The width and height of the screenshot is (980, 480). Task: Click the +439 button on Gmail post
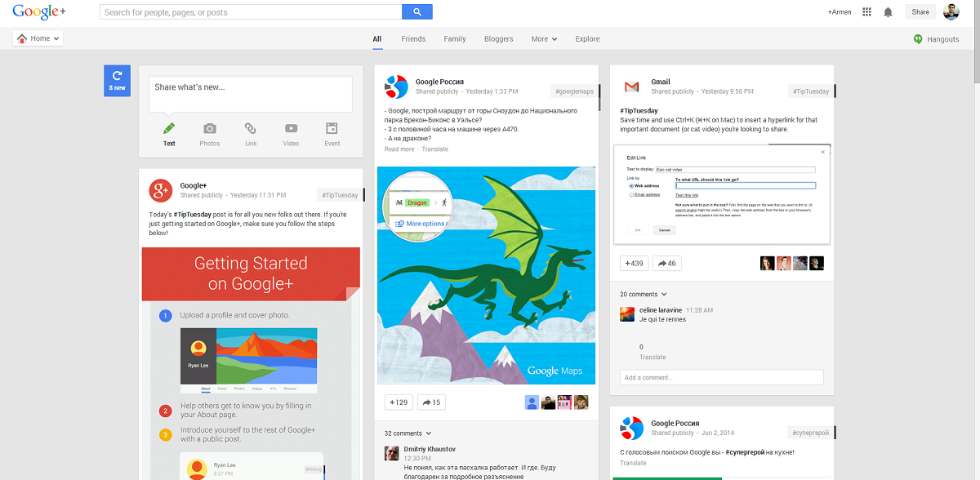tap(634, 263)
